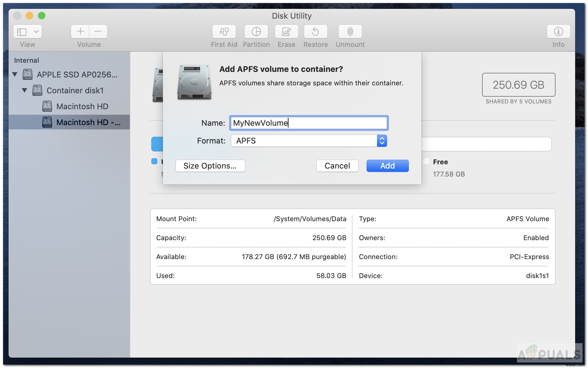Viewport: 588px width, 368px height.
Task: Click the Add button to confirm
Action: coord(387,165)
